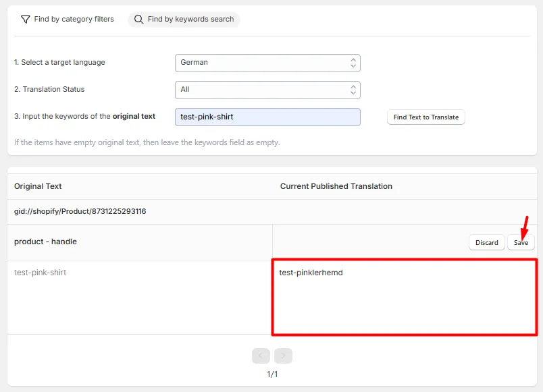Click the Find Text to Translate button

[x=425, y=117]
